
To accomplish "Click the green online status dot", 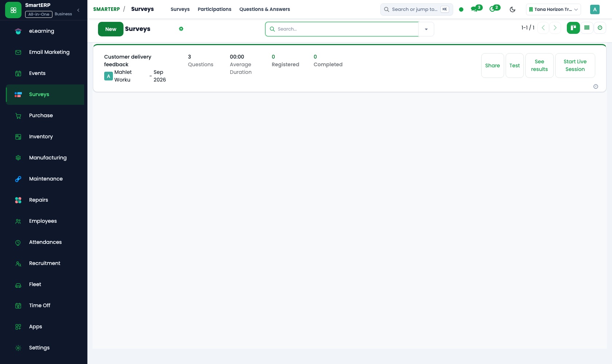I will (x=461, y=9).
